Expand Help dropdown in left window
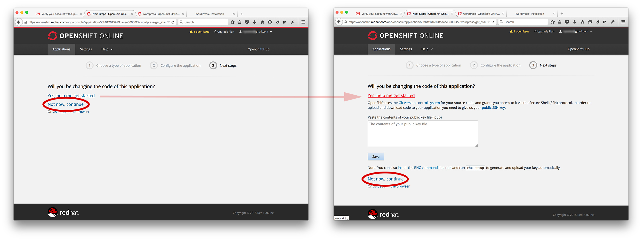The image size is (644, 240). tap(107, 49)
